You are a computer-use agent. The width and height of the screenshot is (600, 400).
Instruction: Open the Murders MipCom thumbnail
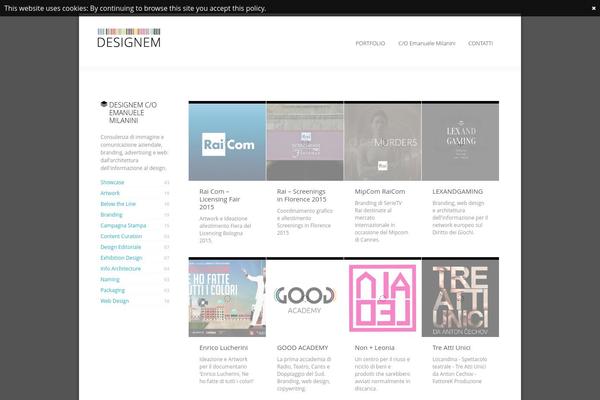(x=383, y=142)
